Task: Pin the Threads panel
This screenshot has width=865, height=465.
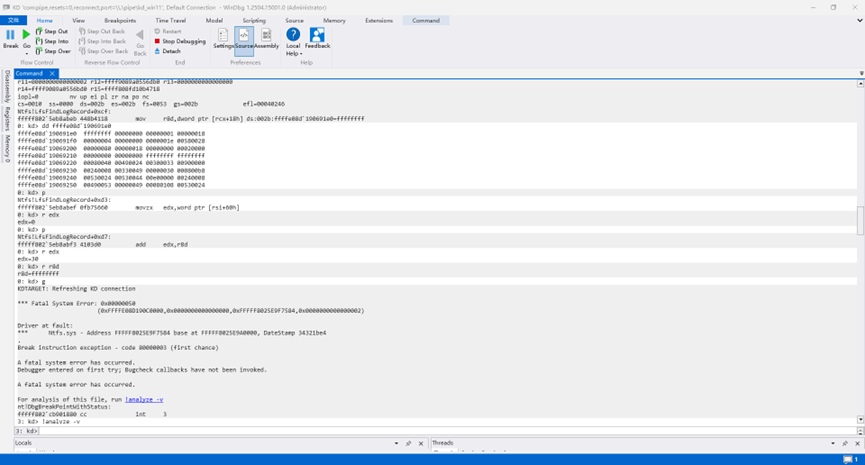Action: 845,443
